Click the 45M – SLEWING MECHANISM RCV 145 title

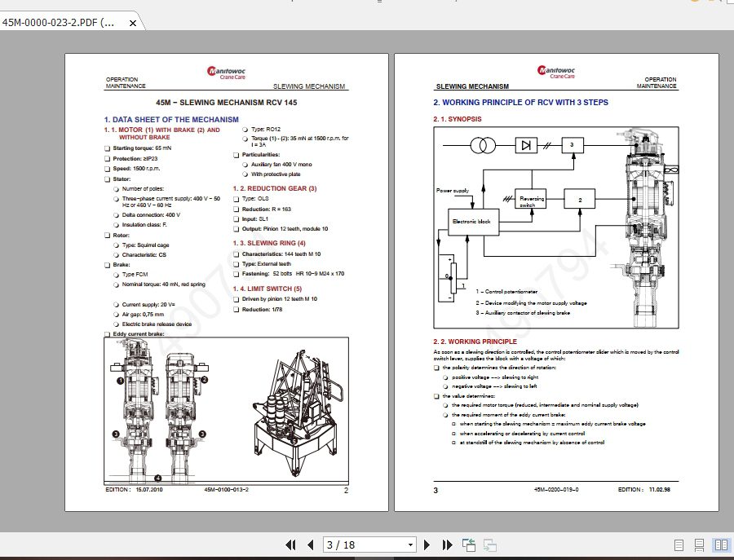tap(228, 102)
